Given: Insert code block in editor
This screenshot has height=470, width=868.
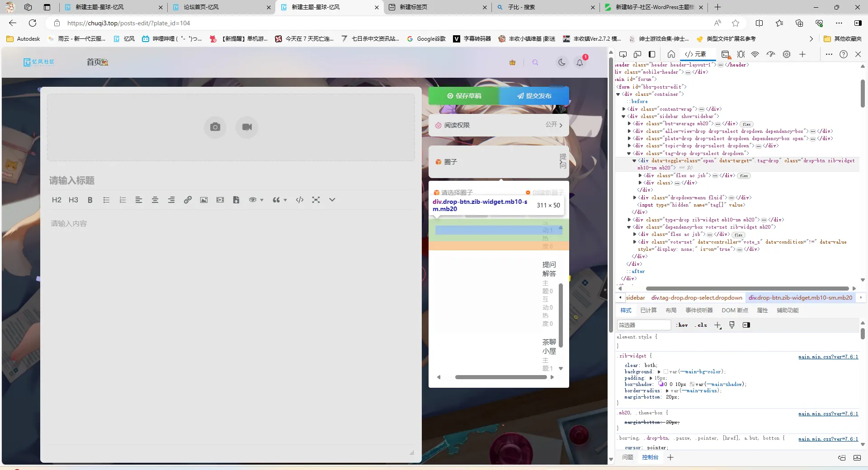Looking at the screenshot, I should pos(300,200).
